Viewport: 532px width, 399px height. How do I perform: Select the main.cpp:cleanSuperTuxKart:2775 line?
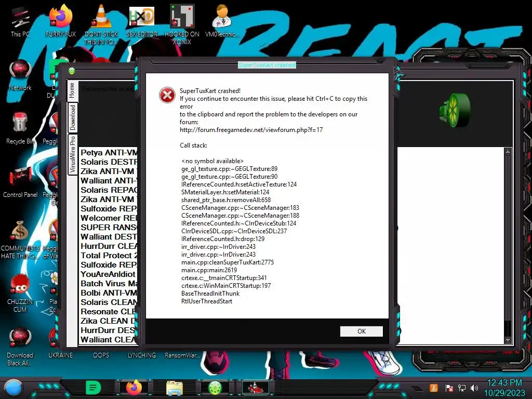click(228, 262)
